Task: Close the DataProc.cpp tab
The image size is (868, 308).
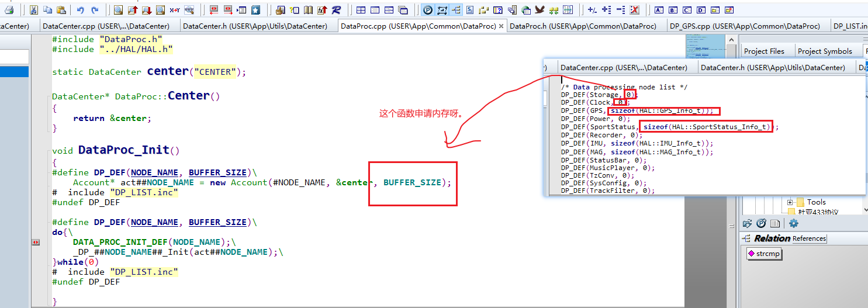Action: [502, 26]
